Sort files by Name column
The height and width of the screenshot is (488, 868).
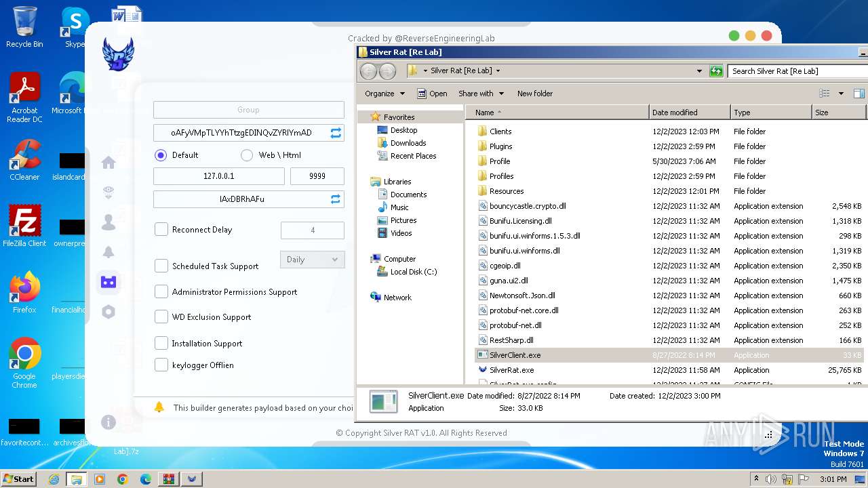557,113
